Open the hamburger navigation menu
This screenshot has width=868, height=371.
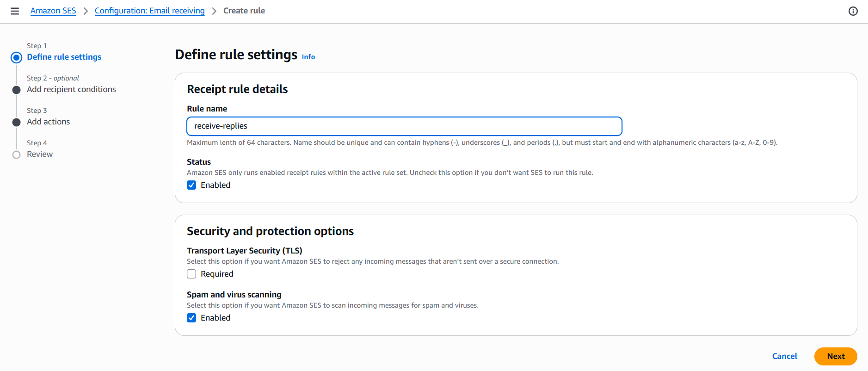[15, 11]
